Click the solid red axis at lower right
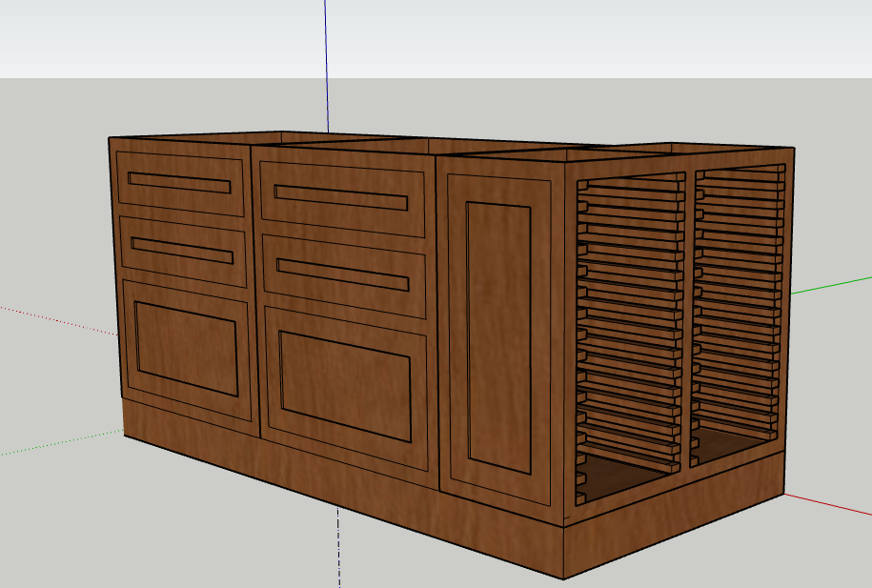The width and height of the screenshot is (872, 588). [x=829, y=506]
